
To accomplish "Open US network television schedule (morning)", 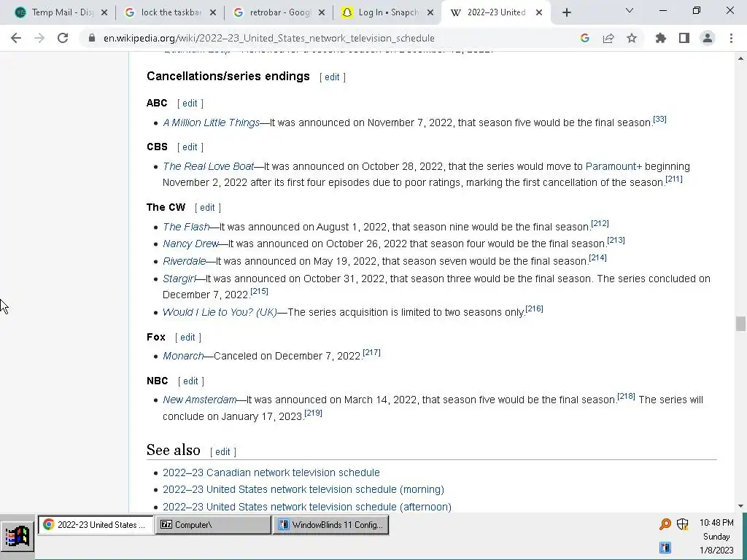I will (303, 489).
